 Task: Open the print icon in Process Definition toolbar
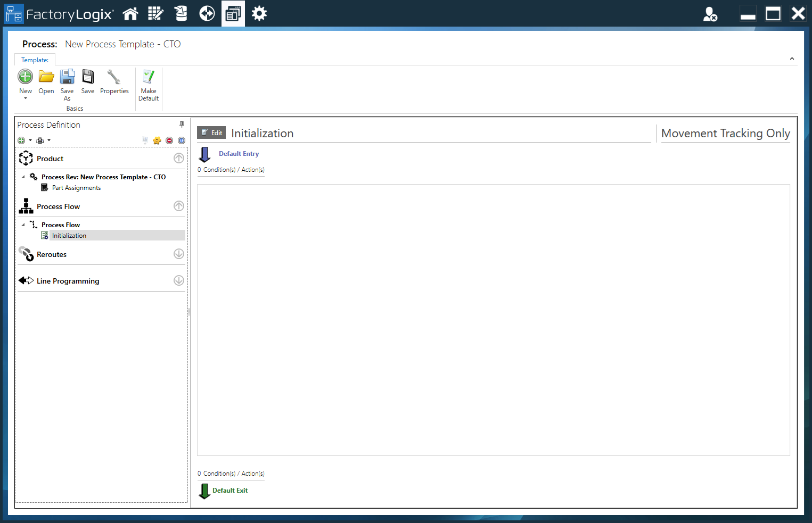coord(41,140)
